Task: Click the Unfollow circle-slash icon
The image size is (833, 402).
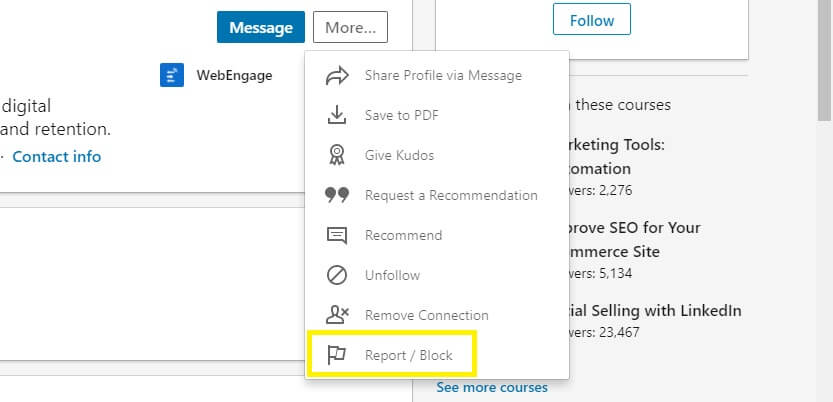Action: point(337,275)
